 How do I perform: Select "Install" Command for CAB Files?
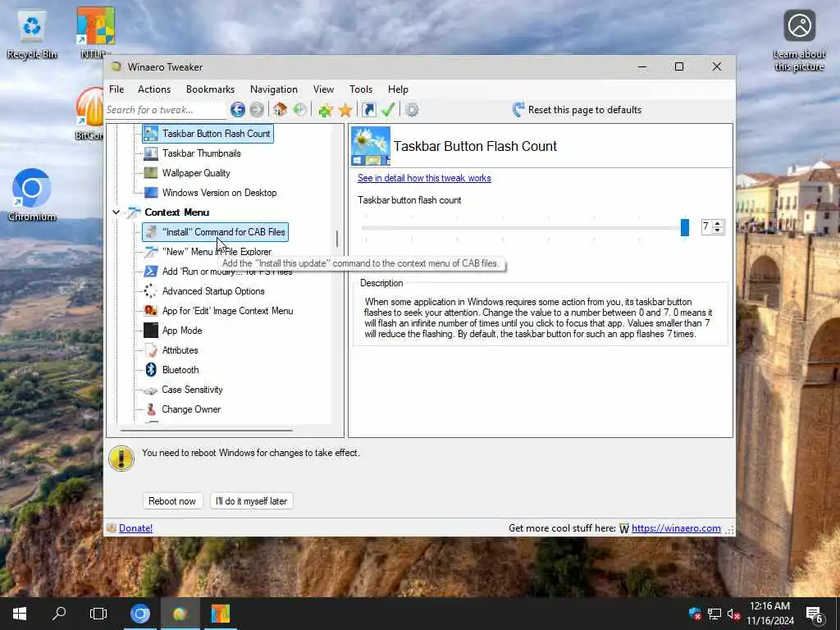(x=216, y=232)
